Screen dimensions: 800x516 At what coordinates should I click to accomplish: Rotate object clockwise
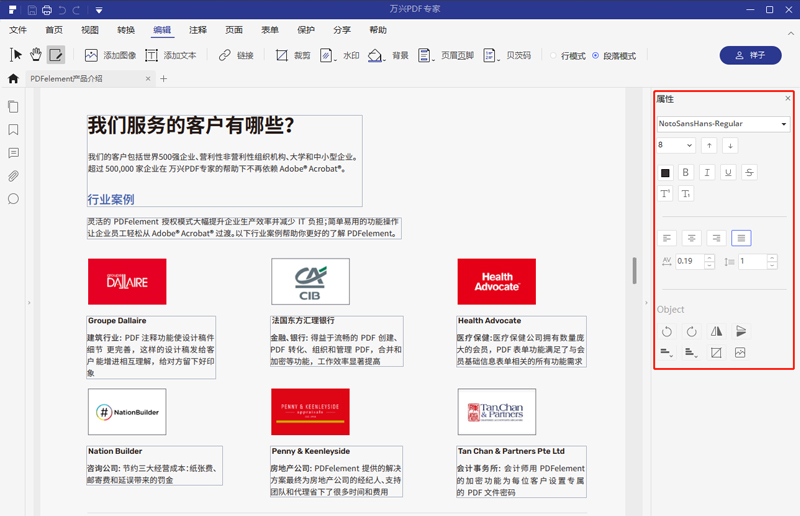tap(691, 331)
